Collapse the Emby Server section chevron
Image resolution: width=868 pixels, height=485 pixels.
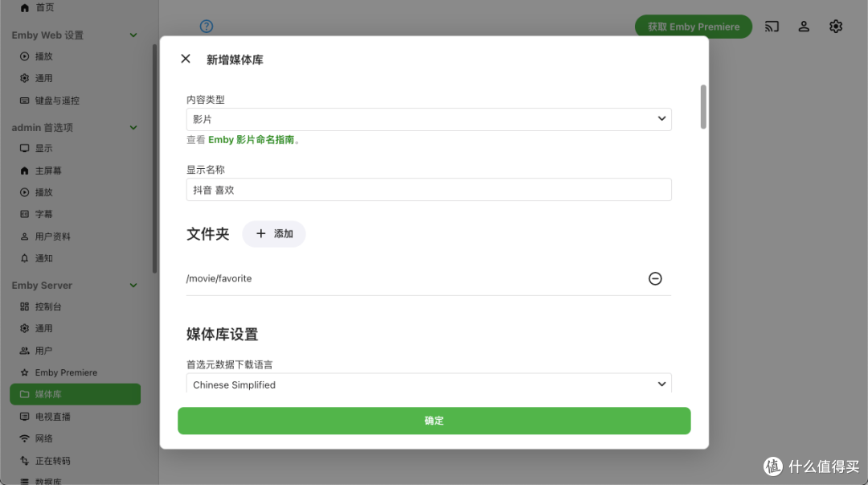click(x=134, y=285)
